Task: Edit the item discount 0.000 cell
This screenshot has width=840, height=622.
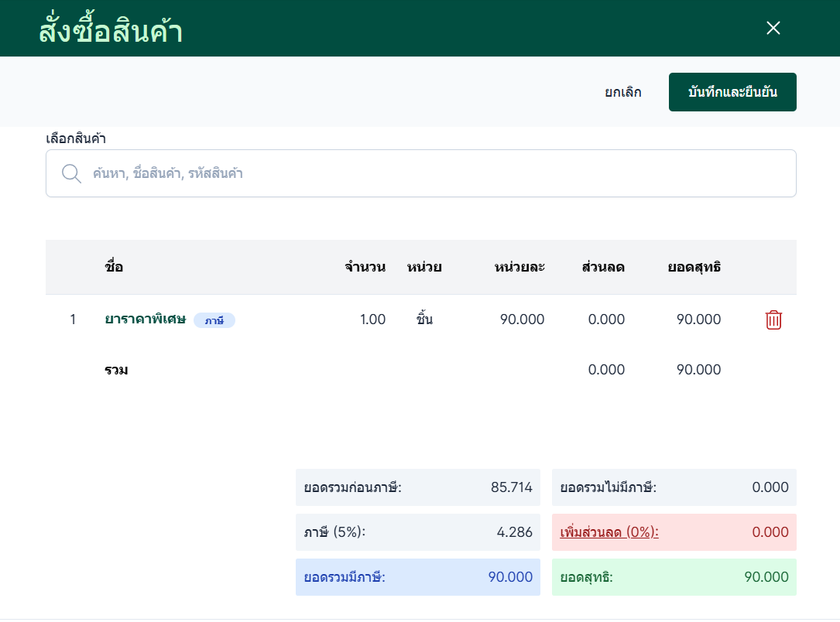Action: coord(605,320)
